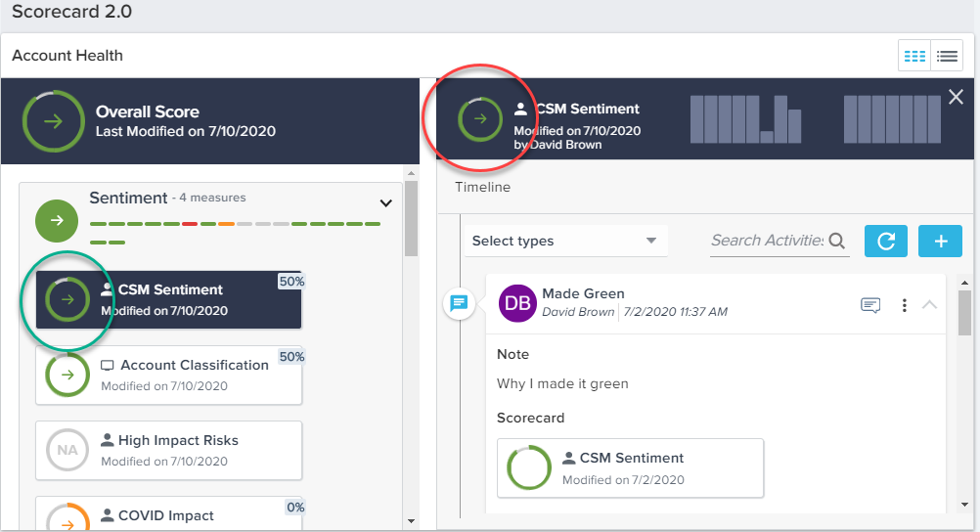
Task: Click the green Sentiment group arrow icon
Action: pyautogui.click(x=57, y=220)
